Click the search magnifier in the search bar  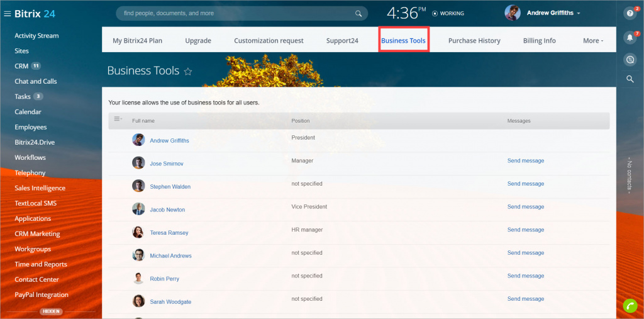pyautogui.click(x=358, y=14)
